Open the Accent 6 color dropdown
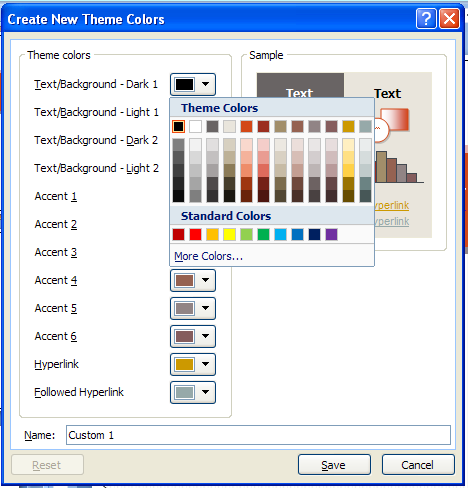Viewport: 468px width, 488px height. click(193, 336)
